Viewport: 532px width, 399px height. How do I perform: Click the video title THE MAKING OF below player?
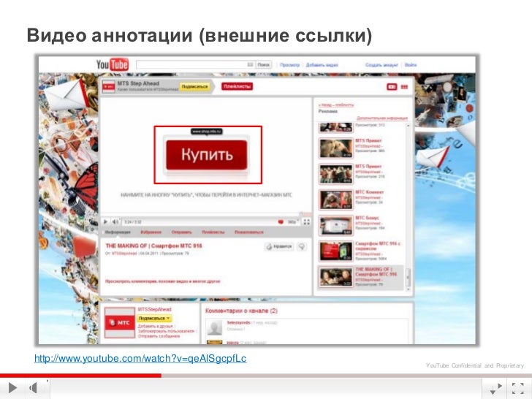pyautogui.click(x=153, y=246)
